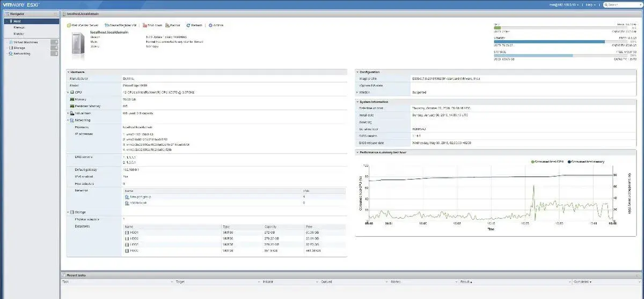Expand the Virtual flash row

[68, 113]
